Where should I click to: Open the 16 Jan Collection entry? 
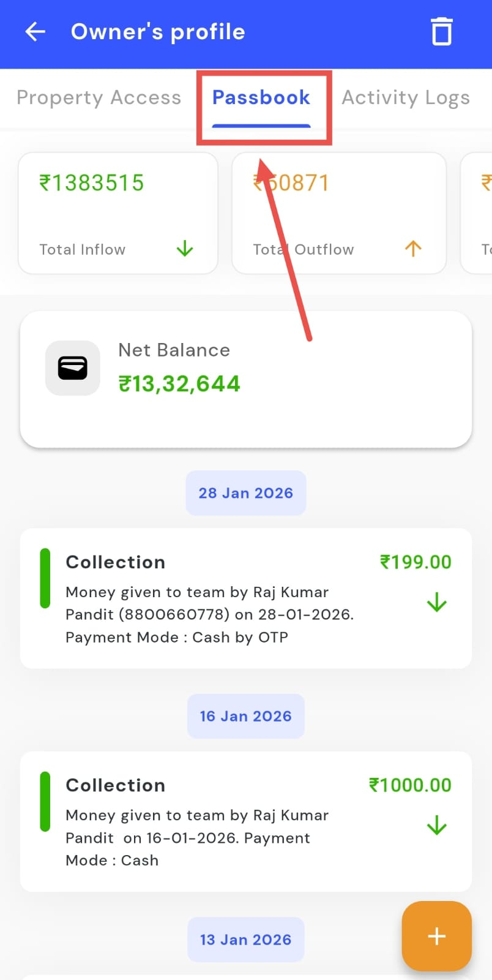coord(245,821)
